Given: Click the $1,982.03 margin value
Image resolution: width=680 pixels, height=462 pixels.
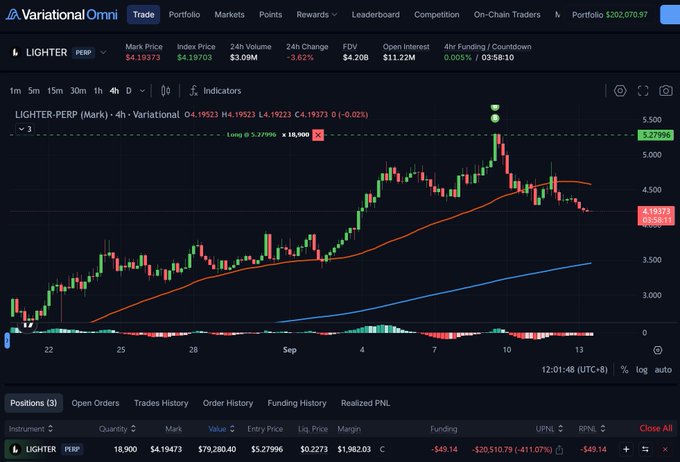Looking at the screenshot, I should (x=354, y=449).
